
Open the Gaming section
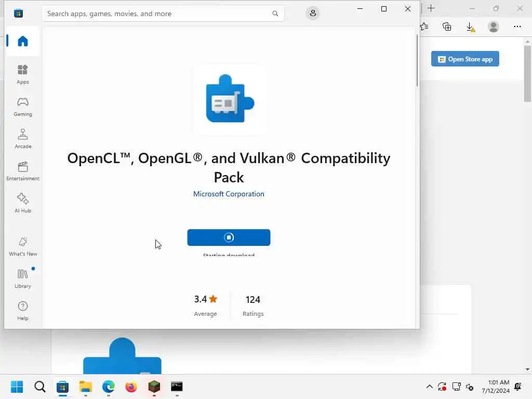coord(23,107)
